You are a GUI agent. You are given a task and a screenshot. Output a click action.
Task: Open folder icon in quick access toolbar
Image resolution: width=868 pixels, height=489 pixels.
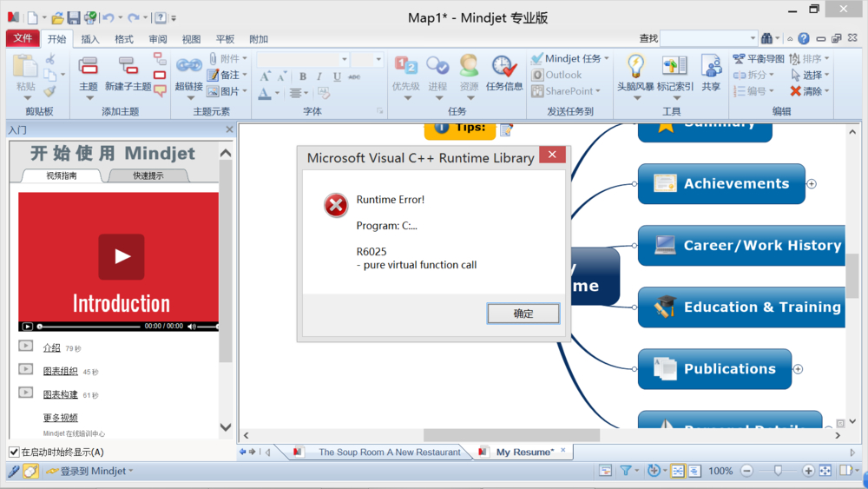[x=57, y=17]
